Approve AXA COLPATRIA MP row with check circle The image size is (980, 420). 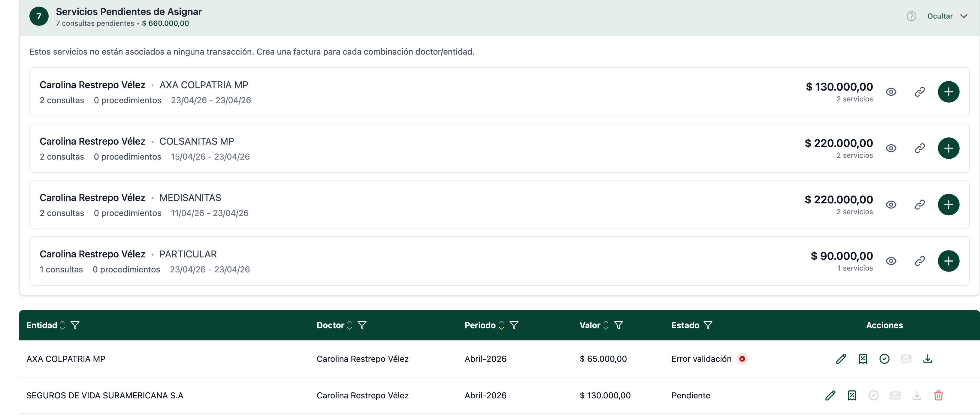[885, 359]
